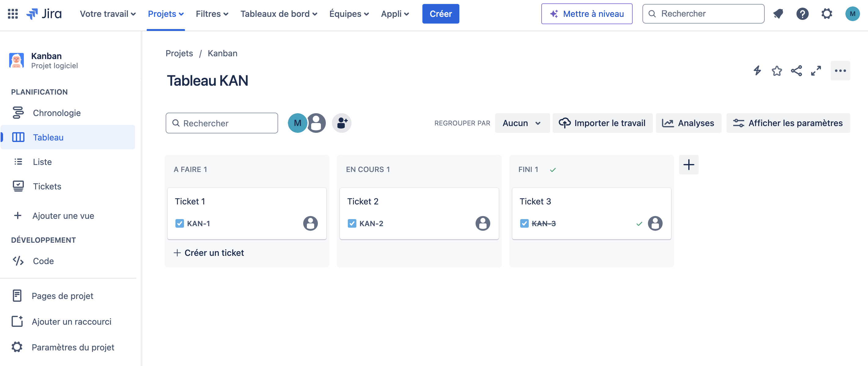The width and height of the screenshot is (868, 366).
Task: Expand the REGROUPER PAR Aucun dropdown
Action: point(520,123)
